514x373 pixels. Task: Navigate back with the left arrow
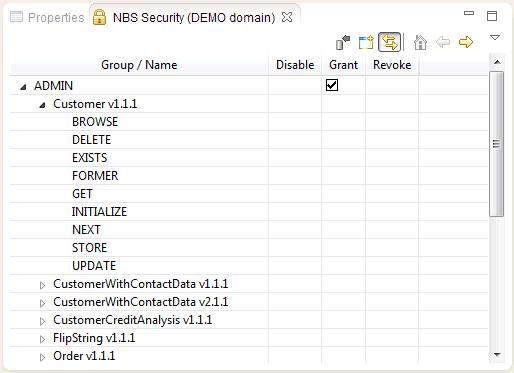(x=443, y=42)
